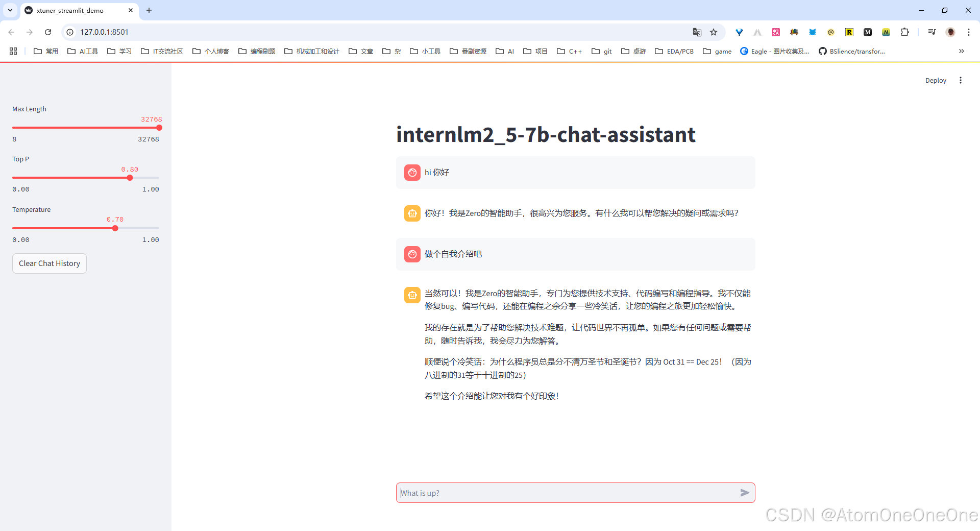Screen dimensions: 980x531
Task: Open the C++ bookmark folder
Action: click(570, 51)
